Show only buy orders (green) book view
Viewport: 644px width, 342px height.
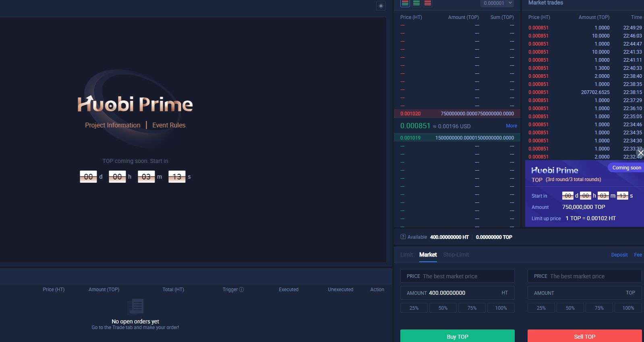416,3
